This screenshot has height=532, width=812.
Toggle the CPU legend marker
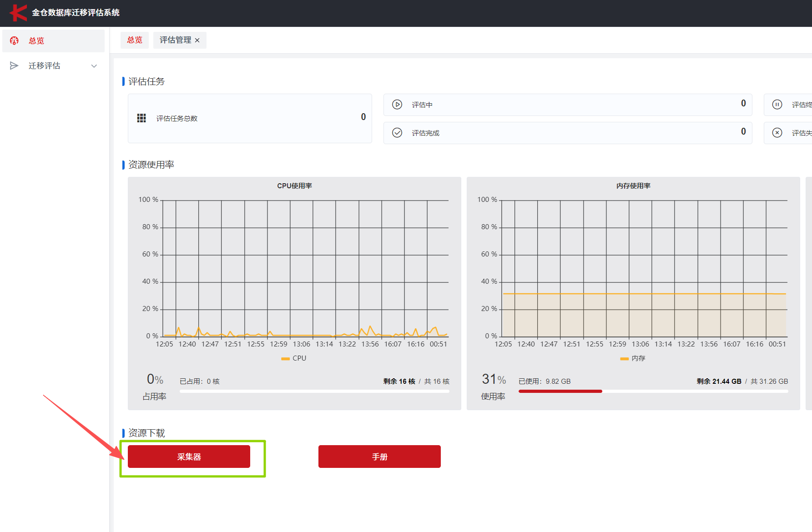286,359
